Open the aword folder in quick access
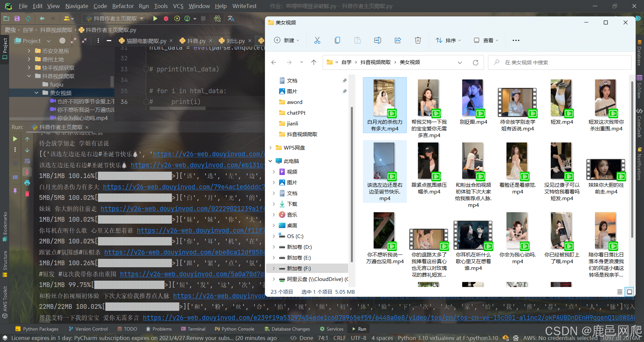 click(x=294, y=102)
